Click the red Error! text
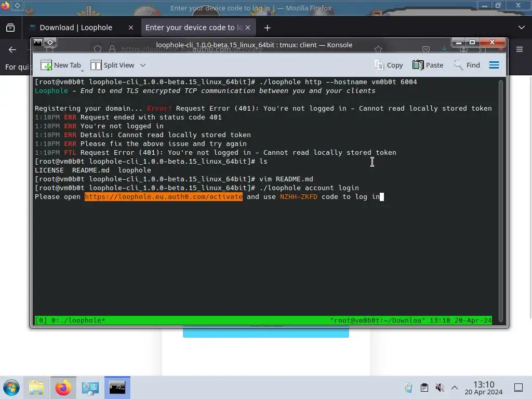The height and width of the screenshot is (399, 532). pos(159,109)
